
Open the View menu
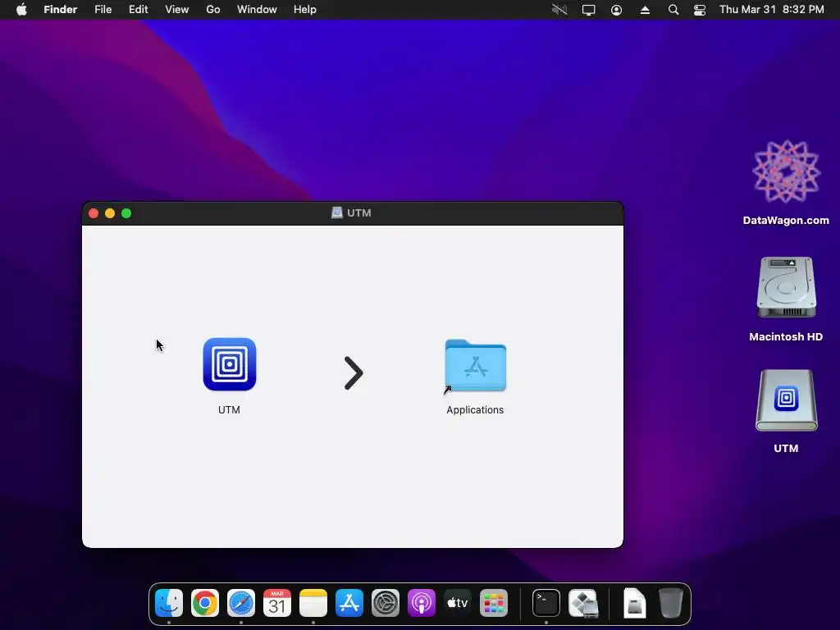coord(177,10)
